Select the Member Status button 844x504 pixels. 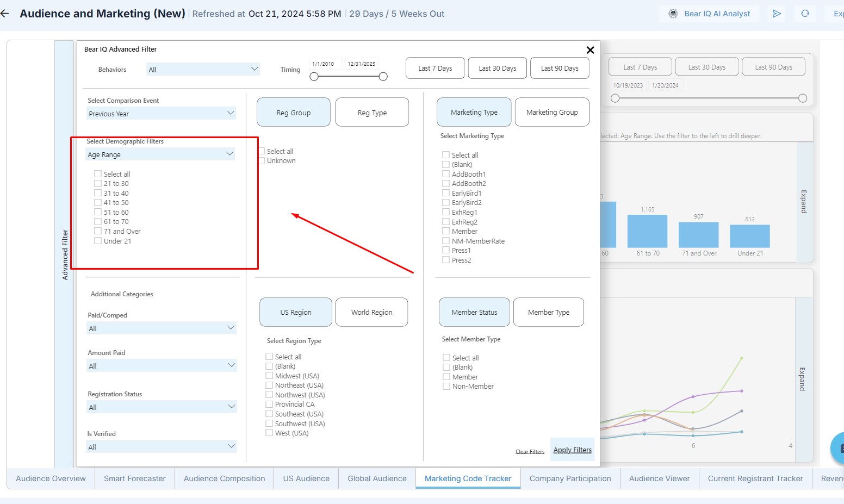pos(475,312)
